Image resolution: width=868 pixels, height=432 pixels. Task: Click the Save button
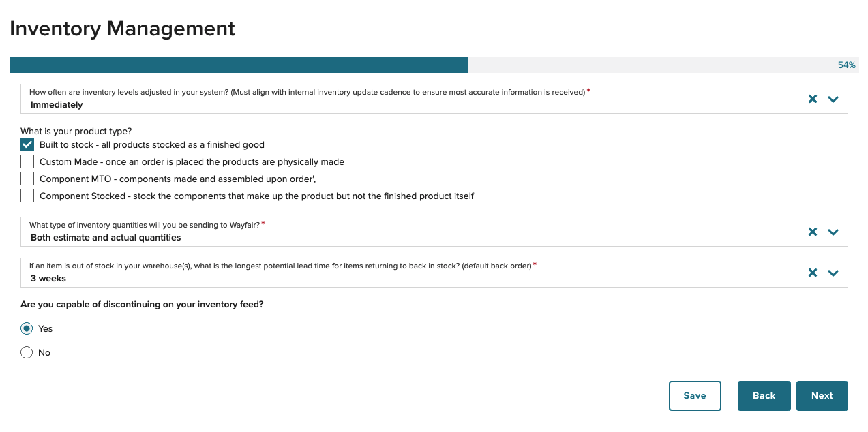click(x=695, y=396)
